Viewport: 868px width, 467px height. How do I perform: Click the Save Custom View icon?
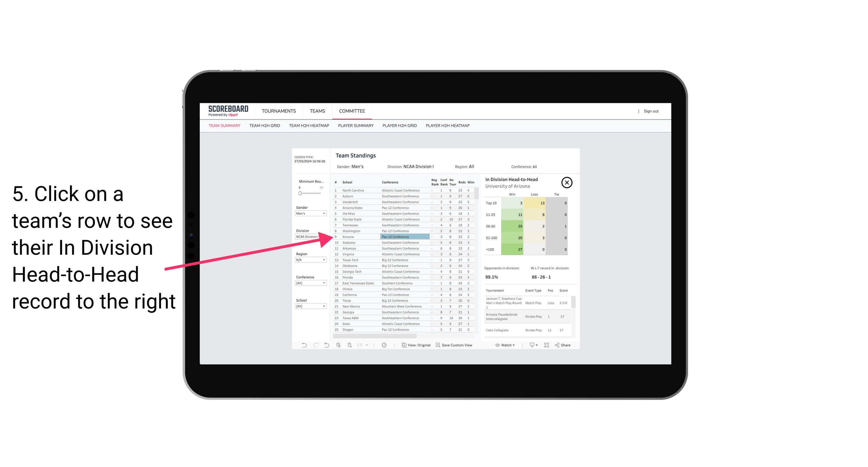[438, 345]
